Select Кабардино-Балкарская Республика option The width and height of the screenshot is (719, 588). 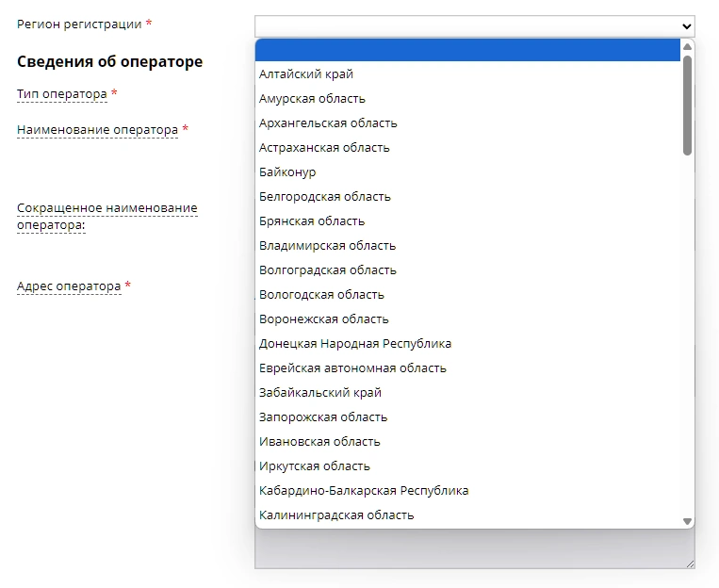tap(364, 491)
